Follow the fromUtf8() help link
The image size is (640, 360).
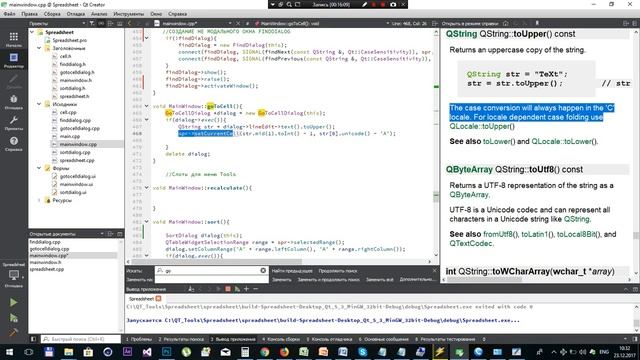tap(501, 234)
